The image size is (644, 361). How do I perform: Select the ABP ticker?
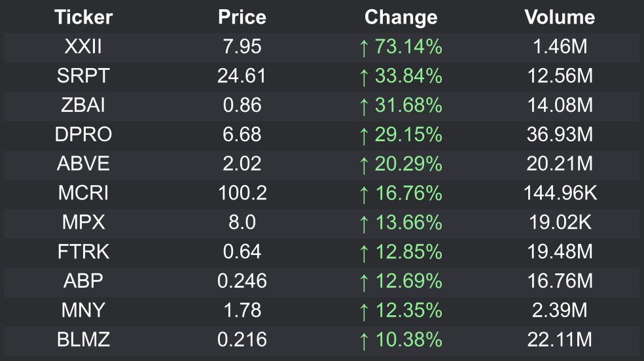(x=83, y=281)
